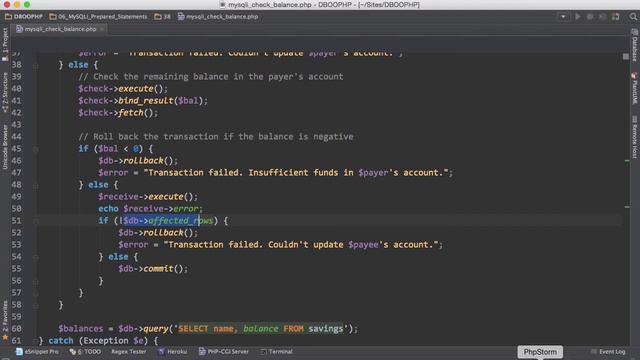Click the green stripe marker beside line 47
The width and height of the screenshot is (640, 360).
[x=627, y=161]
